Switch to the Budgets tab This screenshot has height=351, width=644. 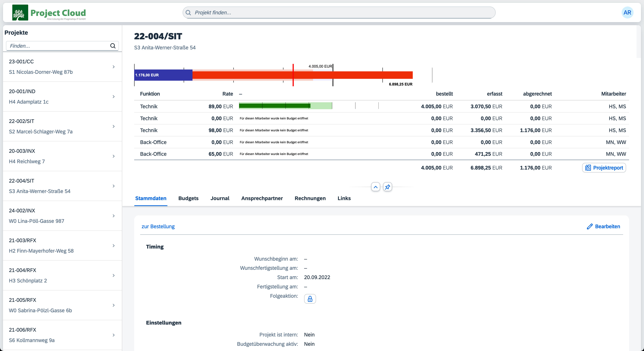pyautogui.click(x=188, y=198)
